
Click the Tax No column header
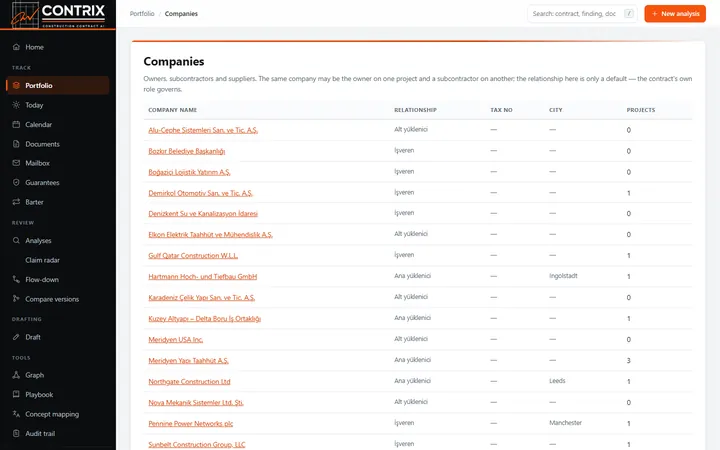click(x=501, y=110)
